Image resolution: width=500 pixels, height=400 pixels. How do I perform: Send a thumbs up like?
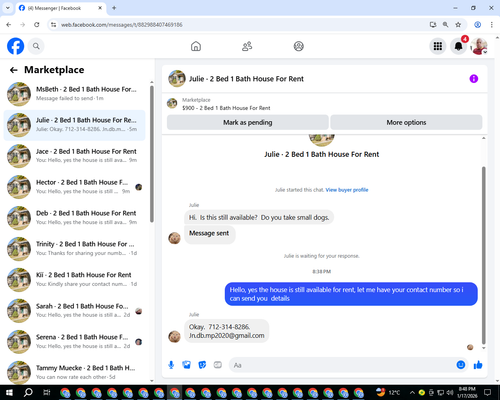[478, 365]
